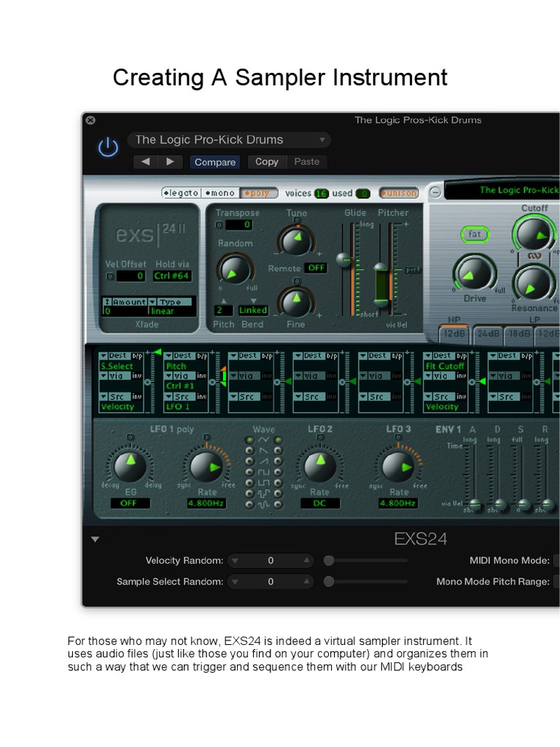560x747 pixels.
Task: Click the Vel Offset value field
Action: point(130,276)
